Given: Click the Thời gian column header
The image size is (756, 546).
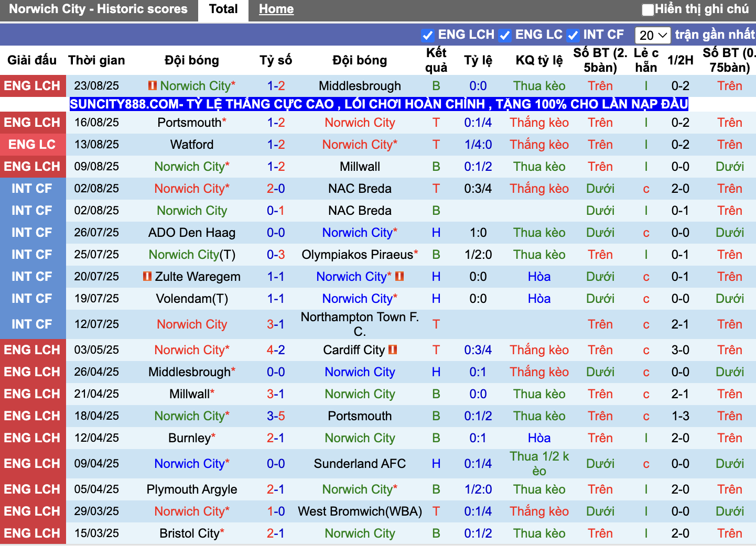Looking at the screenshot, I should pyautogui.click(x=96, y=60).
